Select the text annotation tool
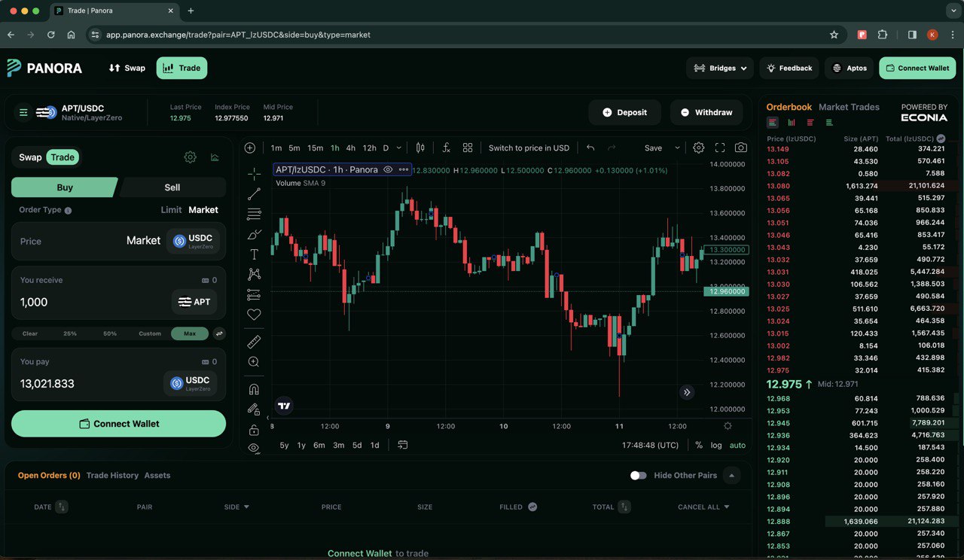Image resolution: width=964 pixels, height=560 pixels. [x=254, y=254]
